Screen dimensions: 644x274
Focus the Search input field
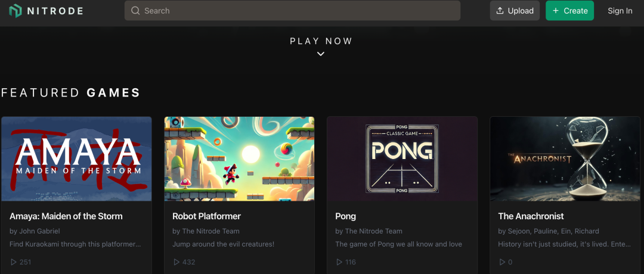[298, 11]
